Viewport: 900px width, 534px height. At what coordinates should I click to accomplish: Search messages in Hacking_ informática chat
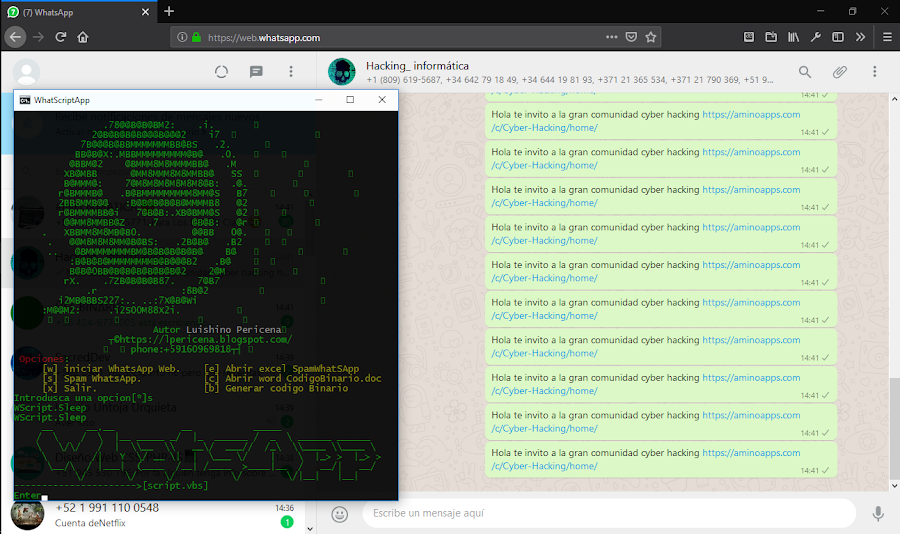[x=805, y=72]
